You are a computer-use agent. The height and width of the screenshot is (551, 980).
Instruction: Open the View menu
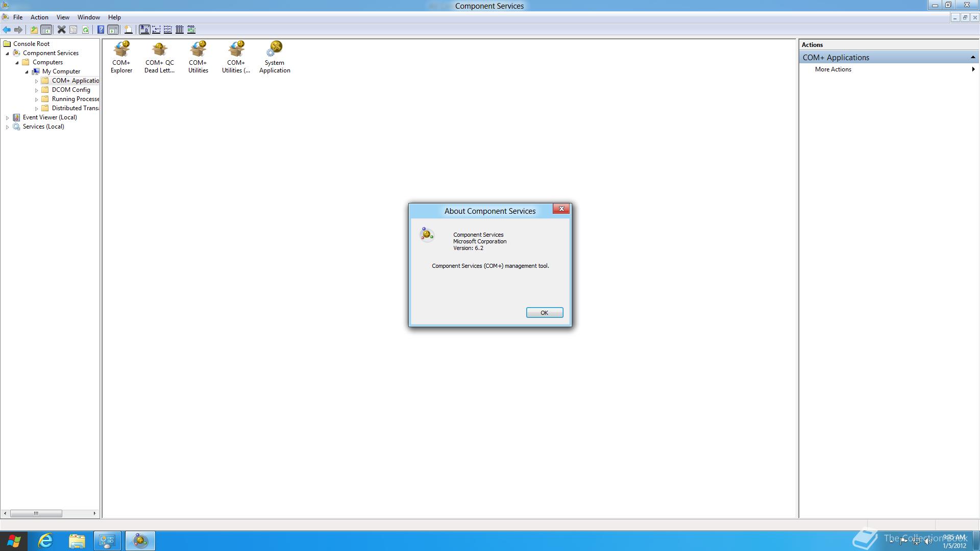coord(63,17)
